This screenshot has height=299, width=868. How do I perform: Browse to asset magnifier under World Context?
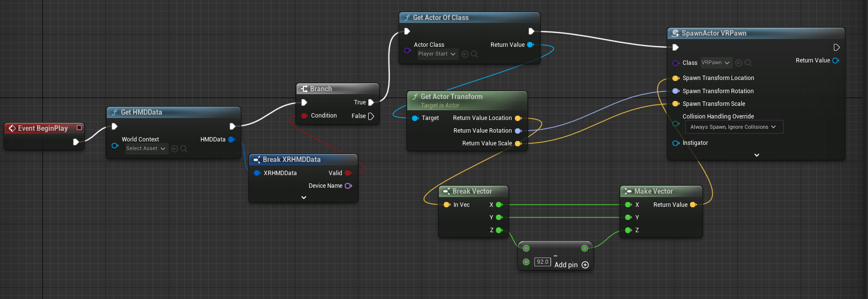(184, 149)
